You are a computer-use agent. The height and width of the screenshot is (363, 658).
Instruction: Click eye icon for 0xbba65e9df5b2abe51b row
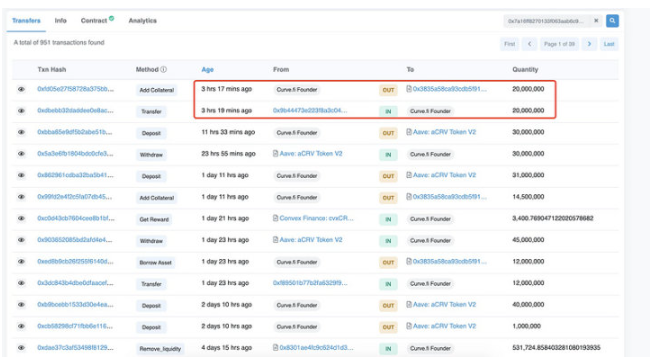(21, 132)
